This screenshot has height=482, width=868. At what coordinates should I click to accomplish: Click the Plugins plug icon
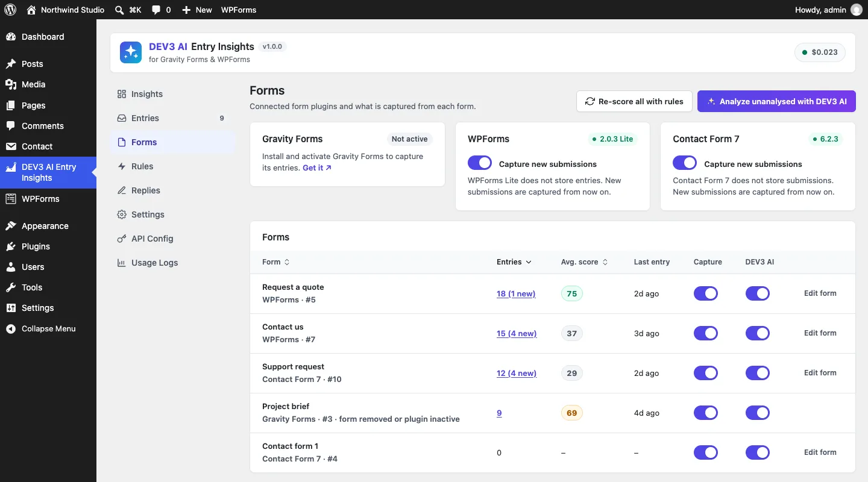tap(11, 246)
